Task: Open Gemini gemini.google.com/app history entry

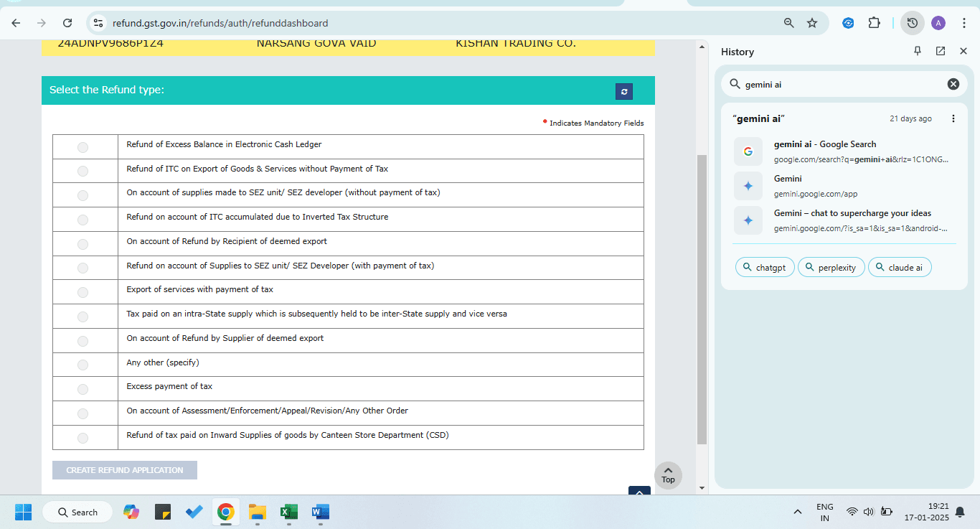Action: click(x=844, y=186)
